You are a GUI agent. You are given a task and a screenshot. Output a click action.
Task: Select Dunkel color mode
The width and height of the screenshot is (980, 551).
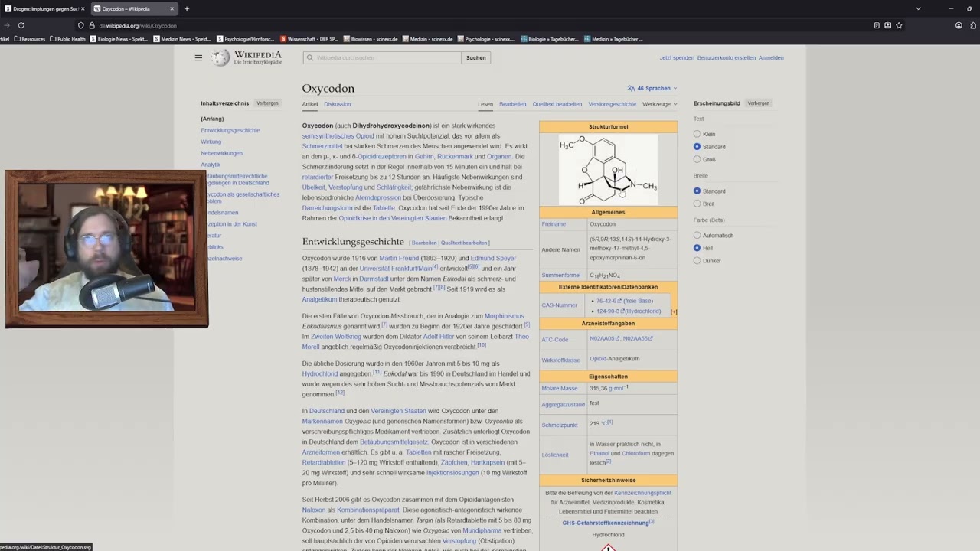point(697,260)
